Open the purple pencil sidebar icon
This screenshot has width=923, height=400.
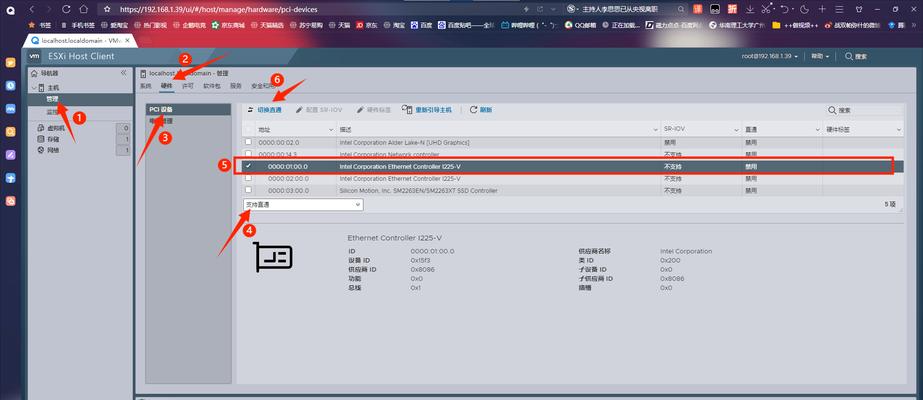pos(11,155)
